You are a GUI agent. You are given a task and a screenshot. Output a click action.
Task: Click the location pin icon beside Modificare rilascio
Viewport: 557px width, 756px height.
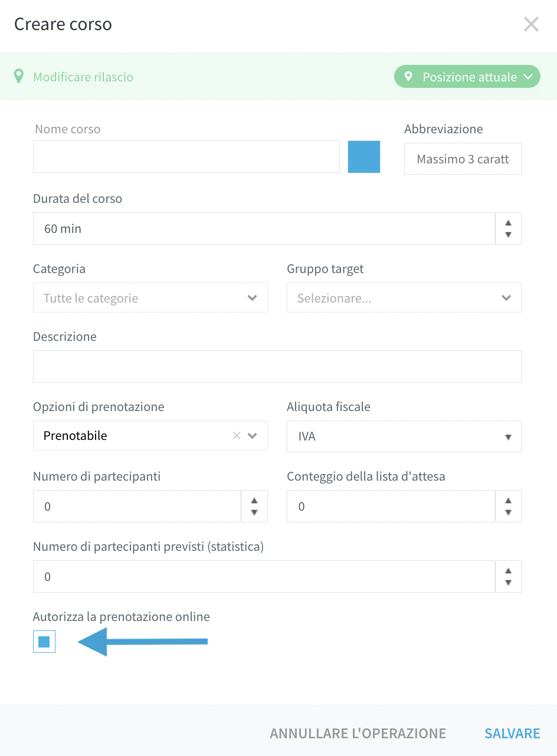coord(19,77)
